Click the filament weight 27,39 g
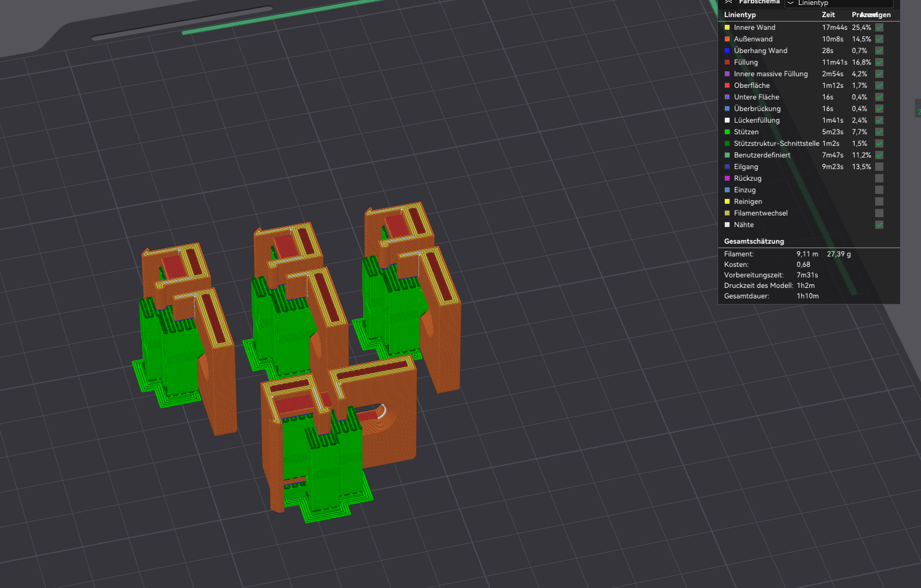The width and height of the screenshot is (921, 588). tap(839, 254)
